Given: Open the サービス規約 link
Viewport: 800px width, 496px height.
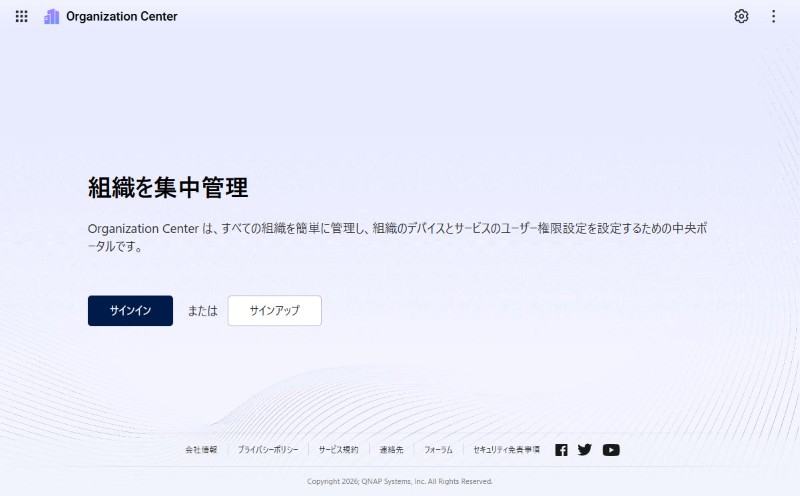Looking at the screenshot, I should point(338,450).
